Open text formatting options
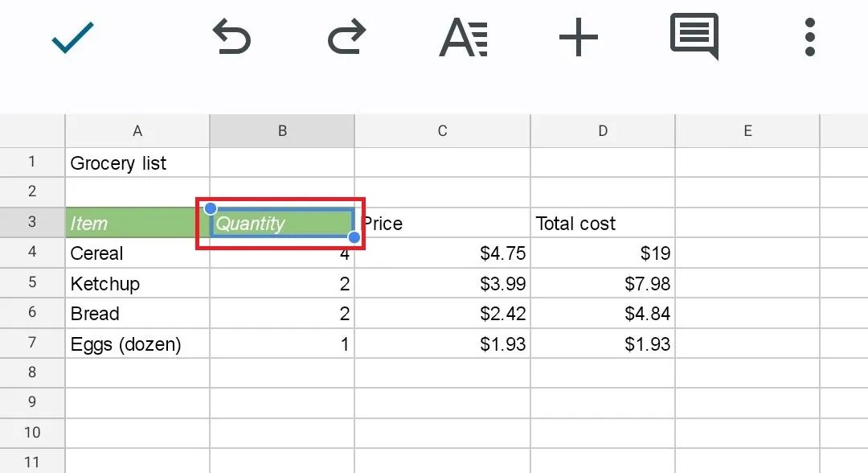868x473 pixels. click(463, 37)
